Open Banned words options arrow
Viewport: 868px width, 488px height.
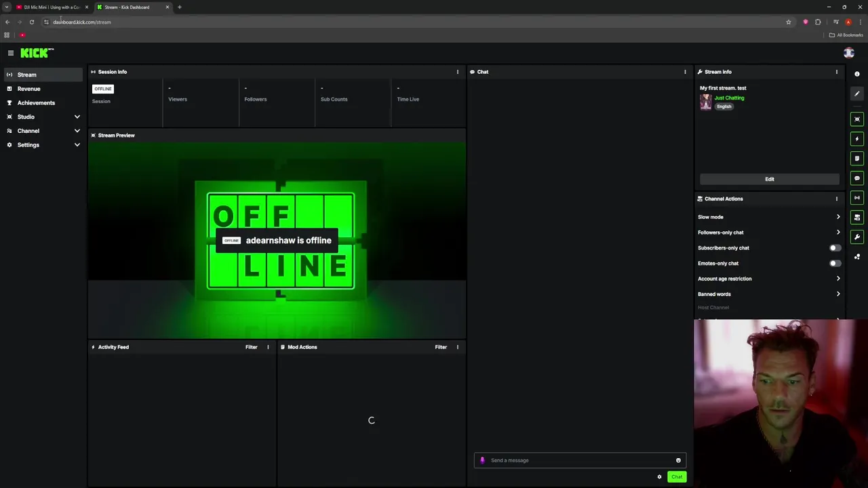click(x=838, y=294)
